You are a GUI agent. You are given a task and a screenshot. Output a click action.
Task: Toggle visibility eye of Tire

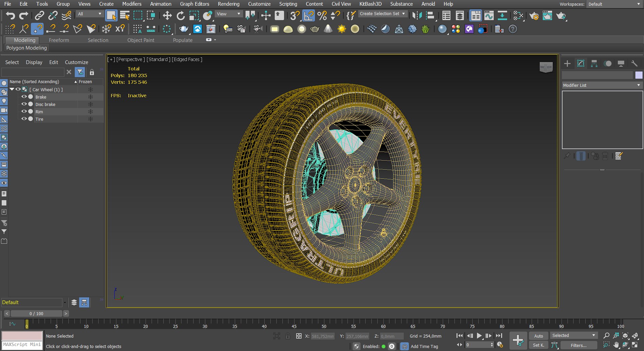click(x=24, y=119)
